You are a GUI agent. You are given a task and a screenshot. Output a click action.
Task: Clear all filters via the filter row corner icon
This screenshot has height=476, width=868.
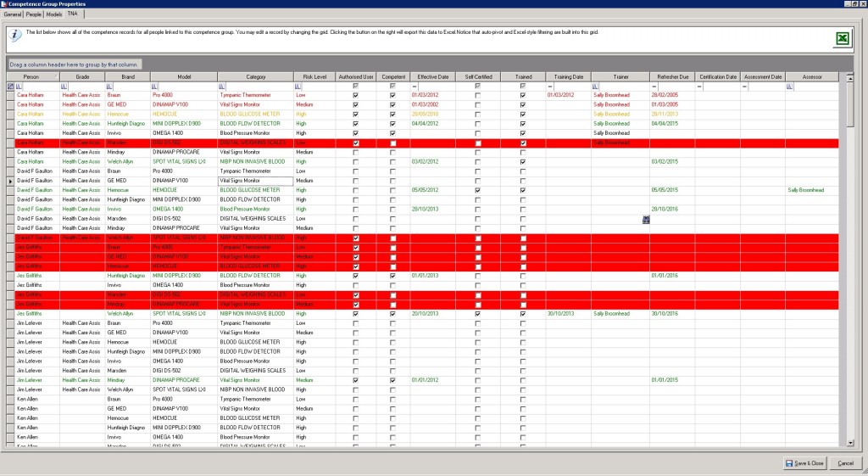pos(10,87)
